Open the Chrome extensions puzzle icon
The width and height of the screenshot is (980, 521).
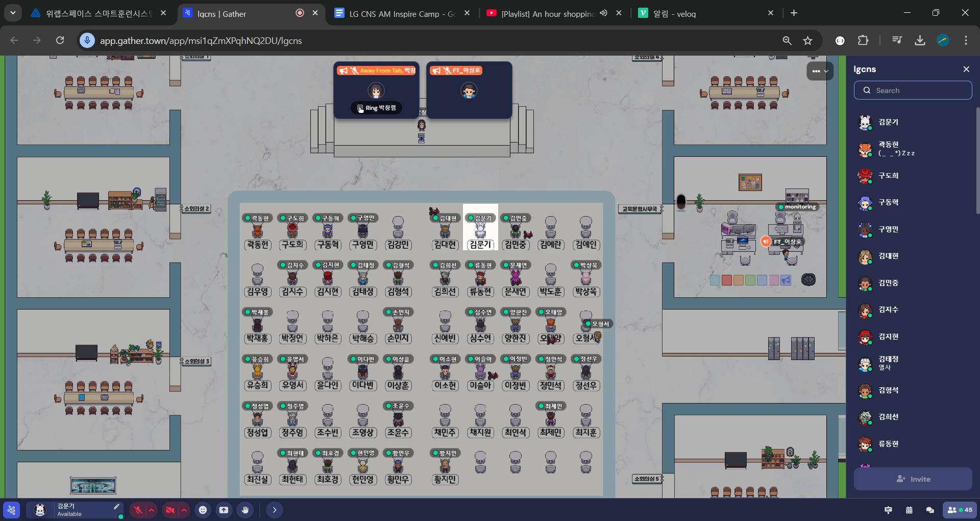point(863,40)
